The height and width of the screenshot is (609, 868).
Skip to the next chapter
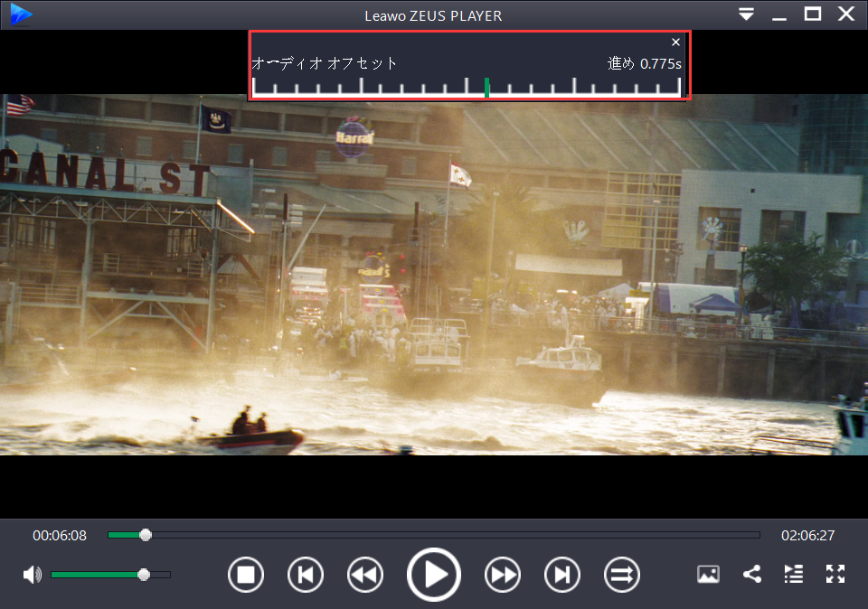click(562, 575)
